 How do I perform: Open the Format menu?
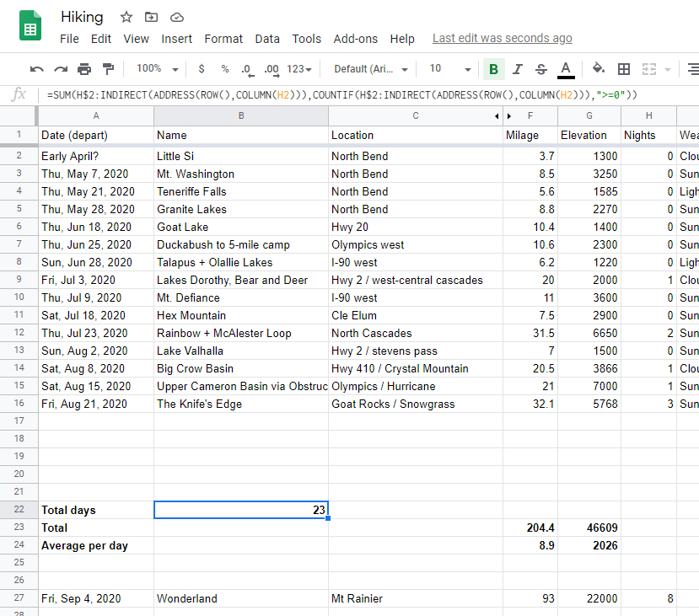[x=223, y=39]
